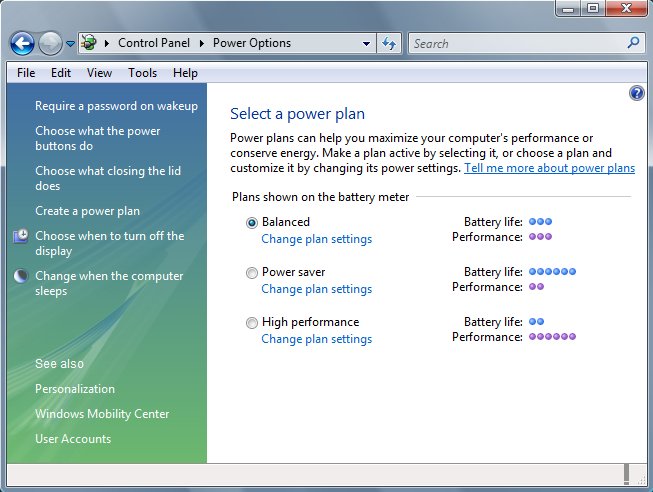Open Windows Mobility Center link
The width and height of the screenshot is (653, 492).
point(102,414)
